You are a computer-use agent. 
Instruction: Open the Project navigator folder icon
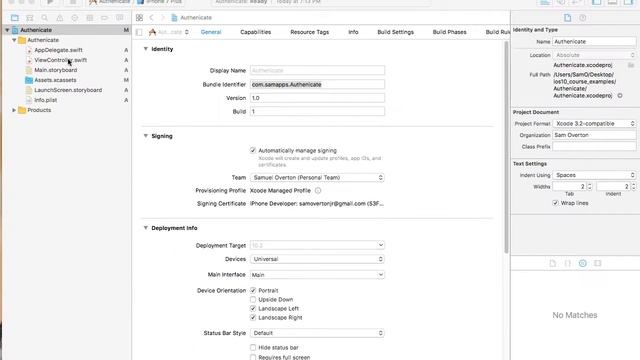click(x=15, y=18)
